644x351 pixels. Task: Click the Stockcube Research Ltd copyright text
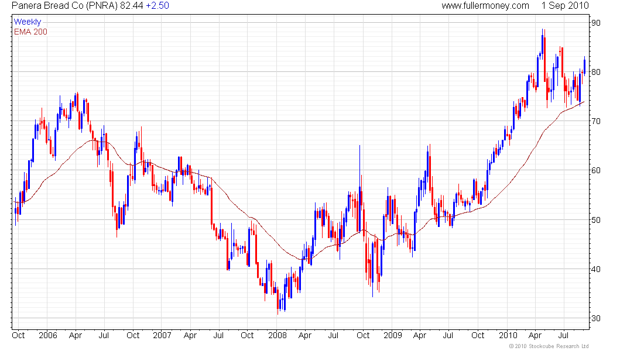click(x=549, y=346)
